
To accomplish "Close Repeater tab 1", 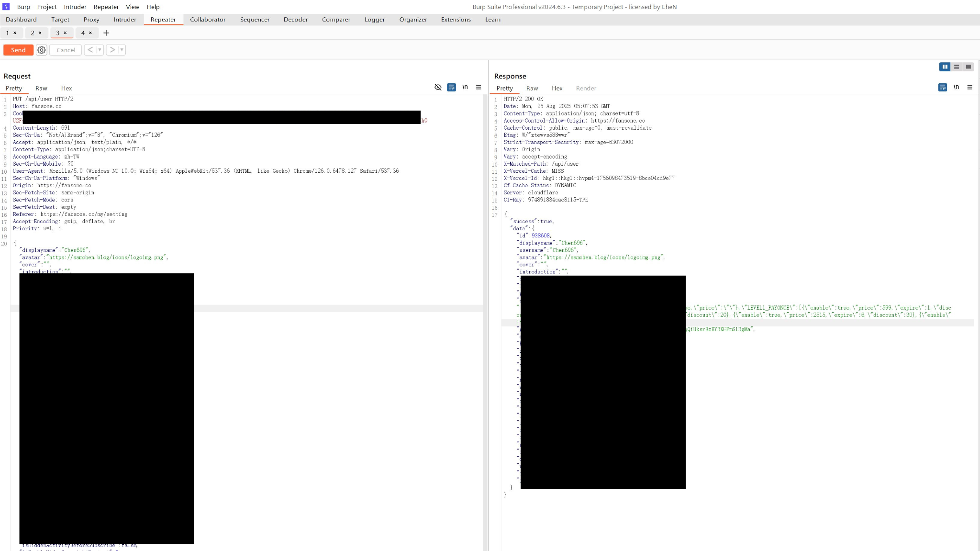I will (x=15, y=33).
